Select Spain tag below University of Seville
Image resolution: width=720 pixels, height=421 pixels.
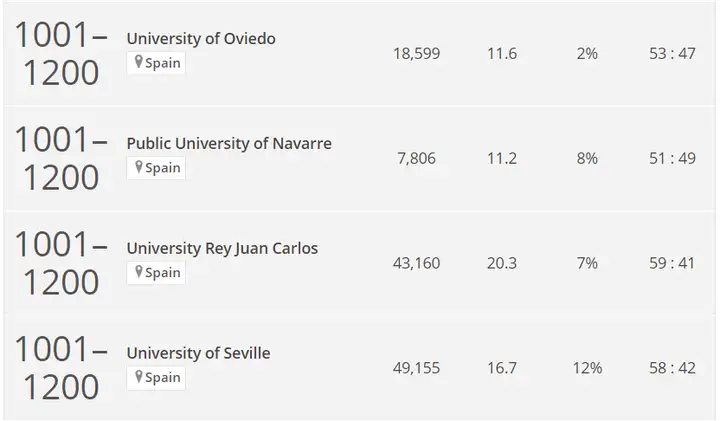156,377
